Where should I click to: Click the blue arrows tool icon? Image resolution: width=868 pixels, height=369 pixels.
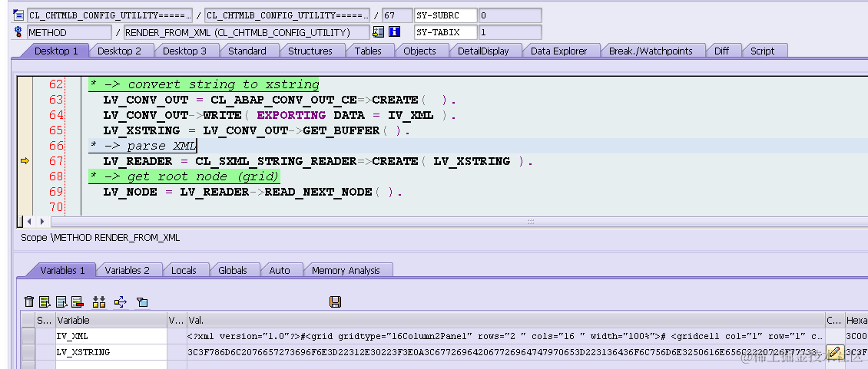120,301
